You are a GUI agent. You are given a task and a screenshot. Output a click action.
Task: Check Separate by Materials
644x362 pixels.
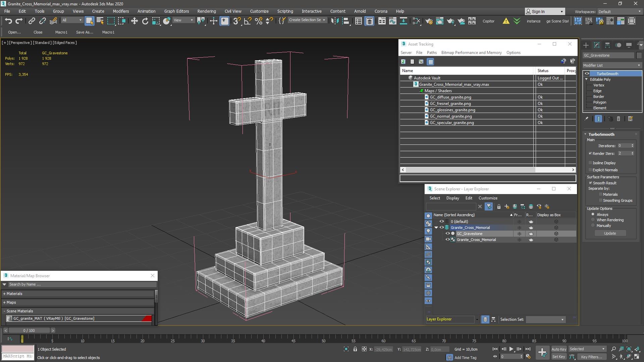click(x=600, y=194)
